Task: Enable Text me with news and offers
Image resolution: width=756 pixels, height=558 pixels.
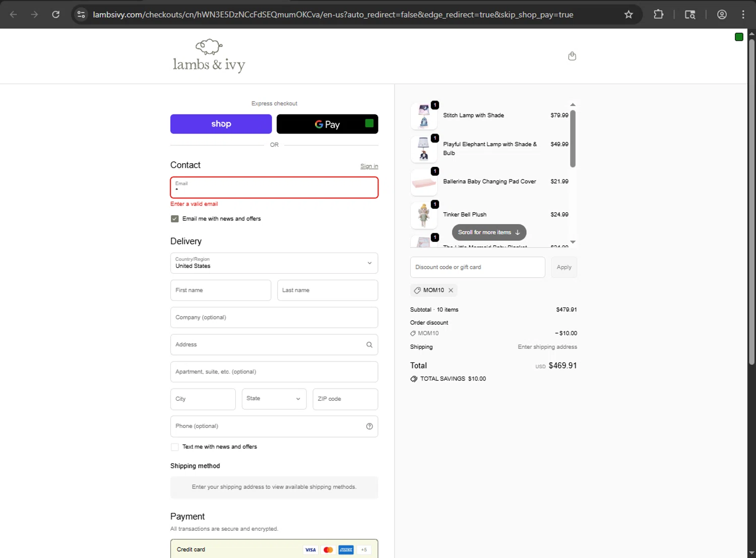Action: coord(175,447)
